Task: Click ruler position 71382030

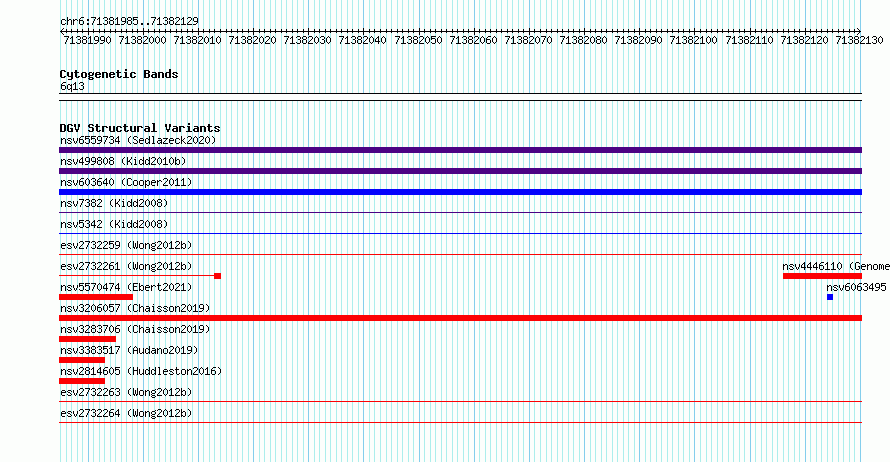Action: coord(307,40)
